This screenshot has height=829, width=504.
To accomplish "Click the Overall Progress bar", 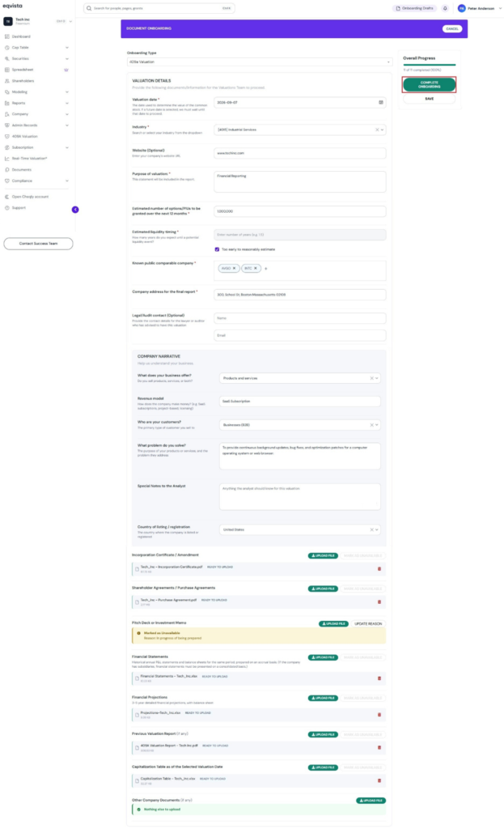I will [429, 65].
